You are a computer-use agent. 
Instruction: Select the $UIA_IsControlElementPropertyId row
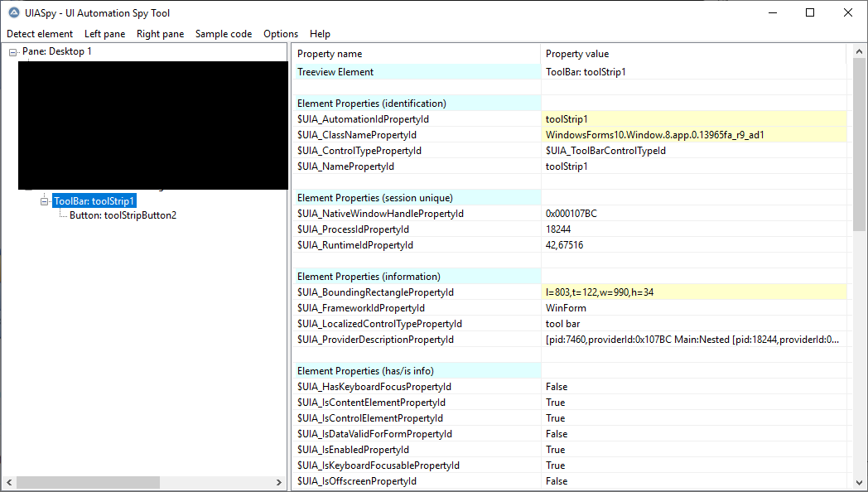tap(570, 417)
